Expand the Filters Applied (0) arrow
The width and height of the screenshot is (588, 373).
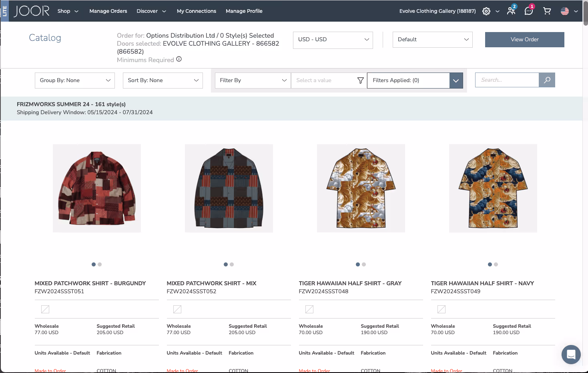(456, 81)
